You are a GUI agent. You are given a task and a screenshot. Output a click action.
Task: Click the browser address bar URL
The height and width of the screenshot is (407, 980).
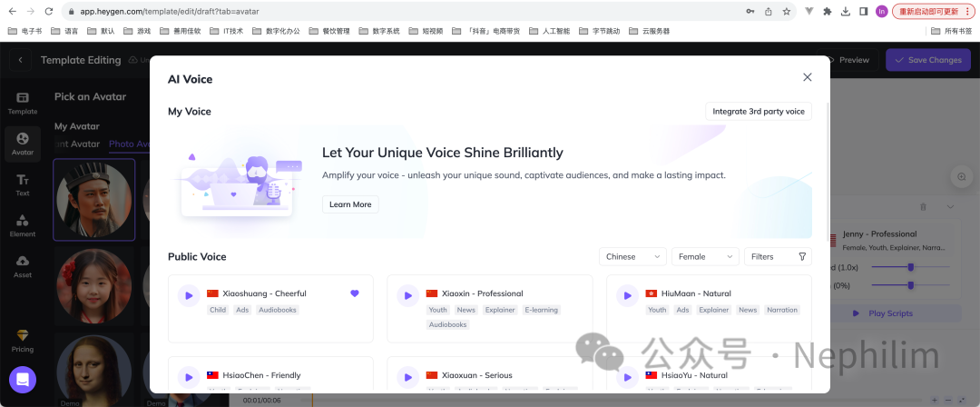170,11
